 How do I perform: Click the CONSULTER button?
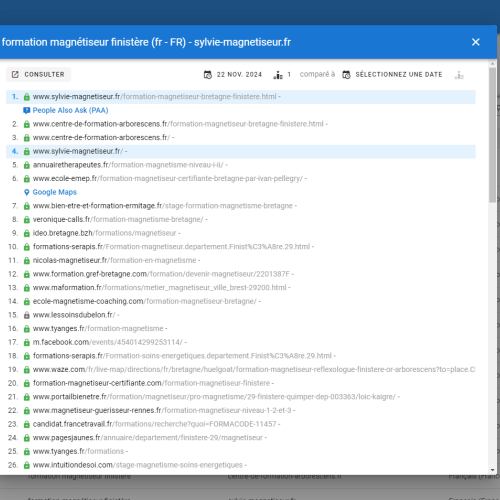tap(39, 74)
